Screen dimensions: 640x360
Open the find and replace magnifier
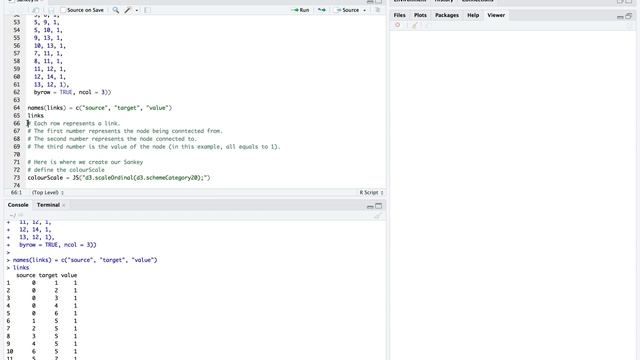[116, 10]
